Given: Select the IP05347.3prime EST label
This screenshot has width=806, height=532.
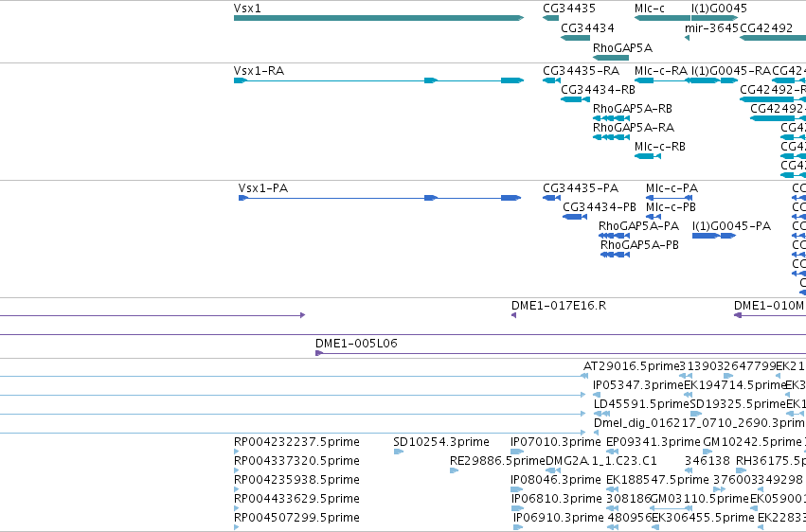Looking at the screenshot, I should pos(638,385).
